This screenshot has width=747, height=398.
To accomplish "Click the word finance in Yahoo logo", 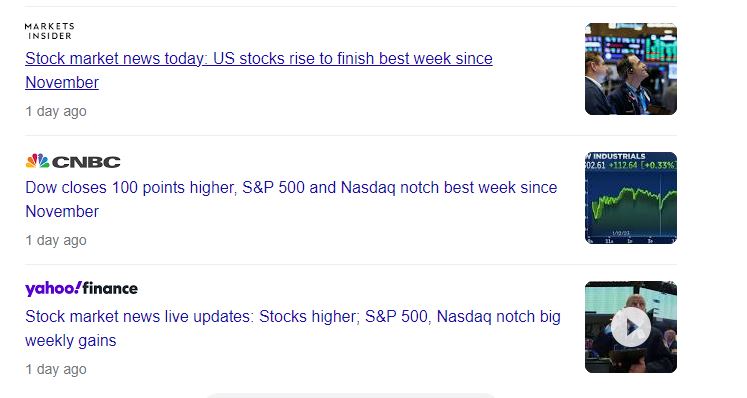I will 110,288.
